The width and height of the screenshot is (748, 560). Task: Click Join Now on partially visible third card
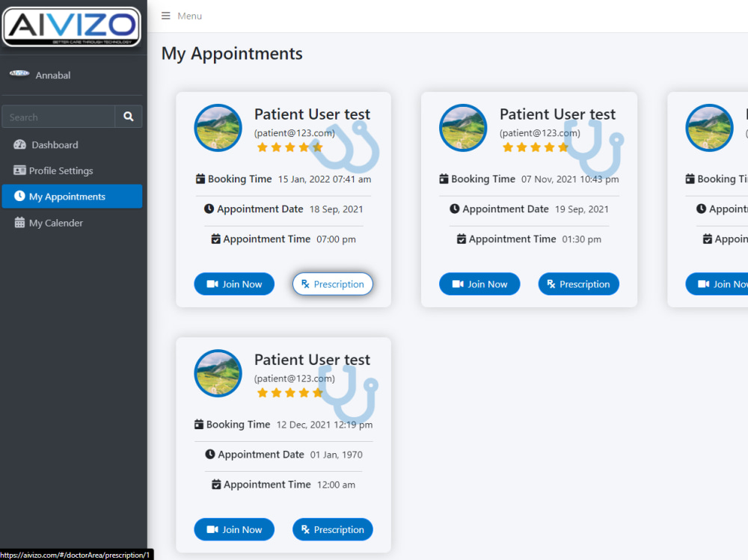tap(717, 284)
